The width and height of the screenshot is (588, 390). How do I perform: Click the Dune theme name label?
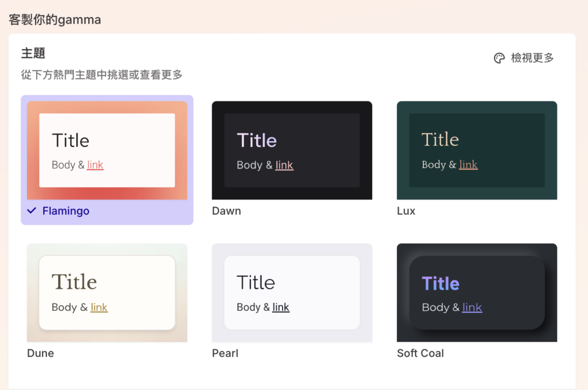pos(40,353)
